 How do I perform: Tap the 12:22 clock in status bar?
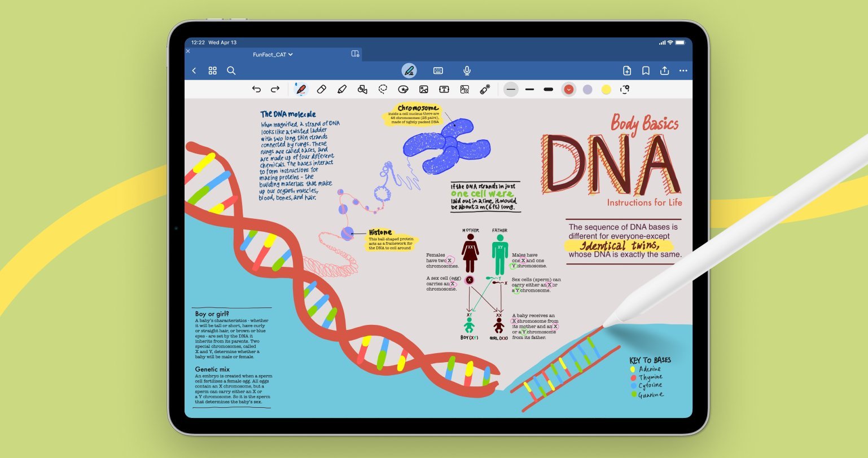198,42
